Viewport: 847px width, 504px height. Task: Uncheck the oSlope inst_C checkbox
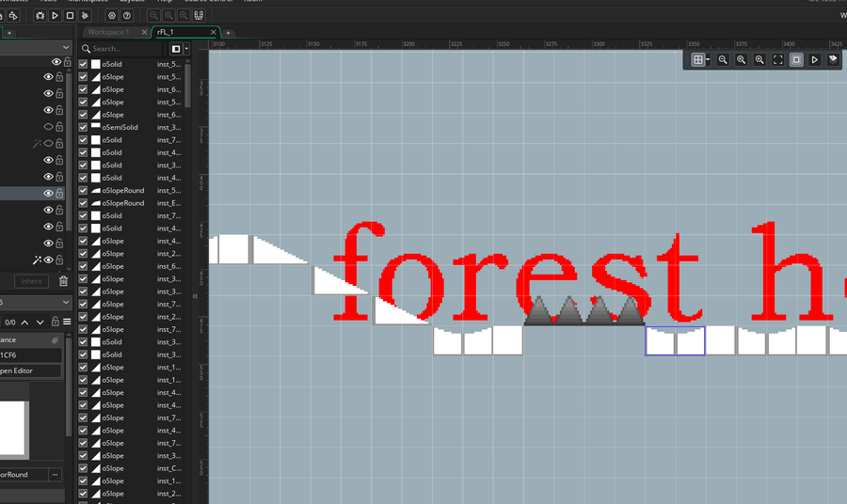click(x=83, y=468)
